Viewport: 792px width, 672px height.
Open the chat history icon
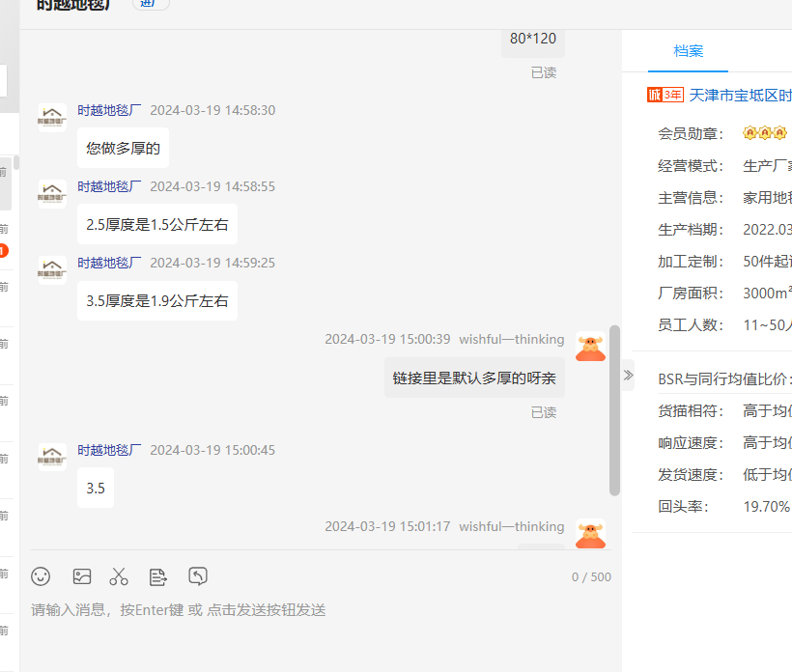coord(197,576)
